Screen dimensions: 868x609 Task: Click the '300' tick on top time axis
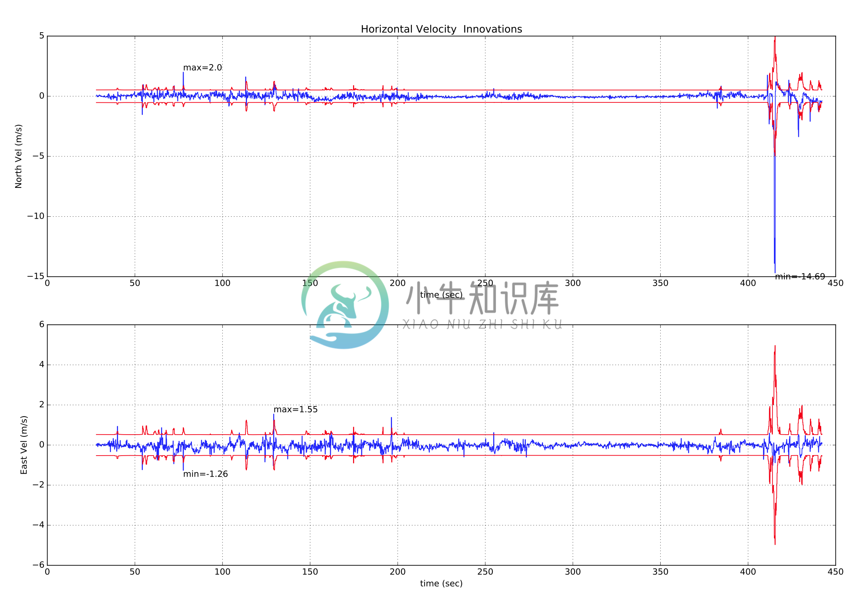point(573,283)
